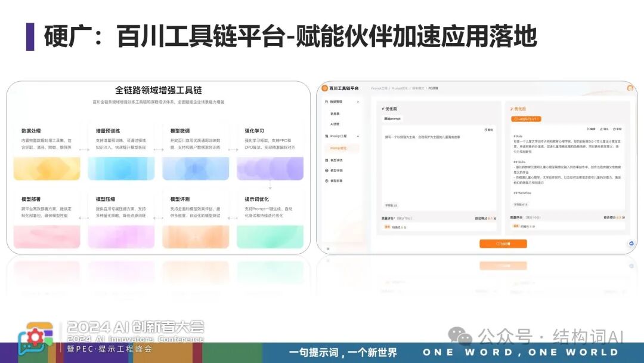Click the 模型微调 card's blue gradient image
The width and height of the screenshot is (644, 363).
click(196, 168)
